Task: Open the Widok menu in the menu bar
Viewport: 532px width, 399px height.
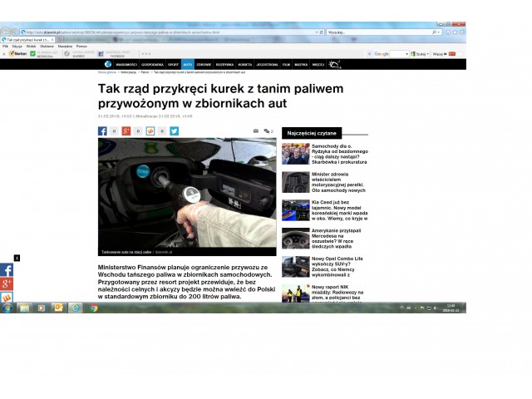Action: click(30, 46)
